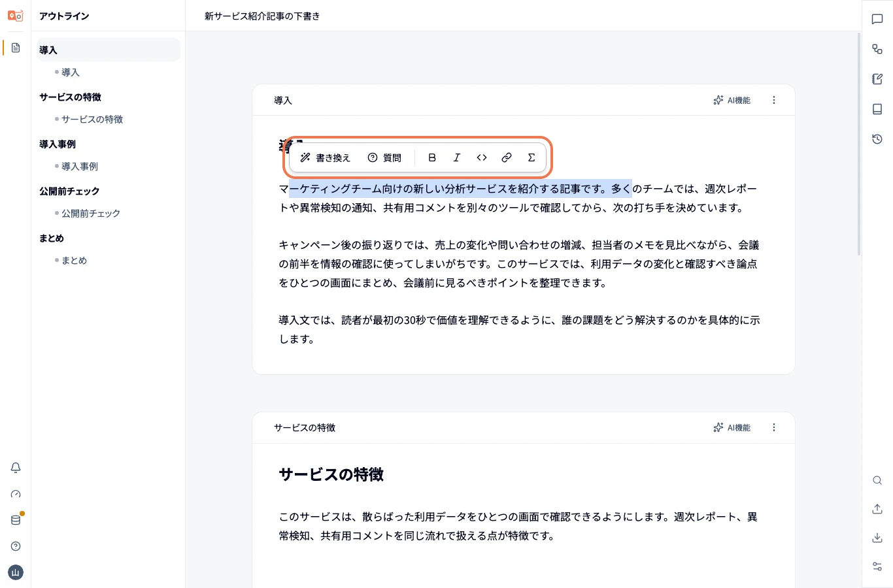Open the notifications bell icon

[16, 468]
